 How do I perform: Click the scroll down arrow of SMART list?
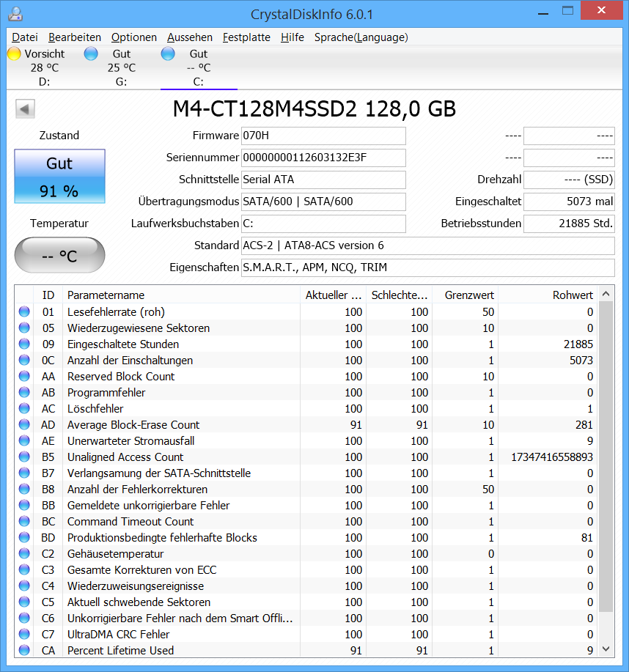pos(606,649)
